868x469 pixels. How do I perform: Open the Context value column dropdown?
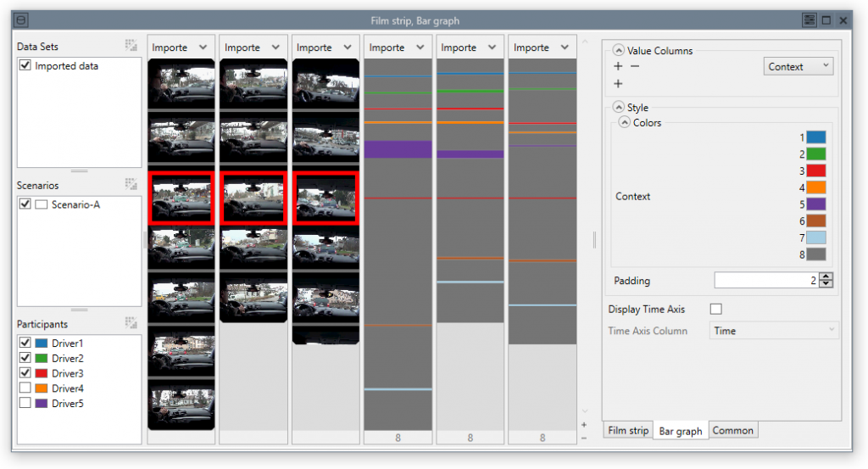[798, 66]
